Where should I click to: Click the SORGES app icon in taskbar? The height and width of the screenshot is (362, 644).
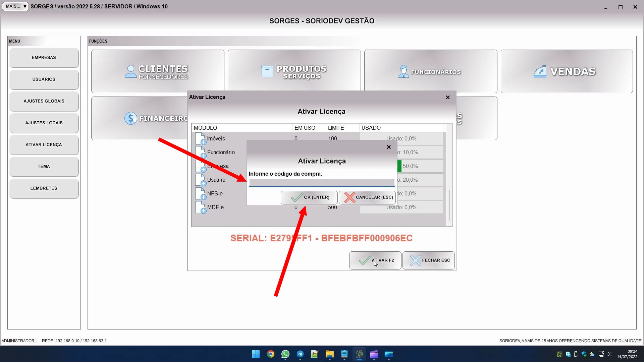tap(359, 354)
